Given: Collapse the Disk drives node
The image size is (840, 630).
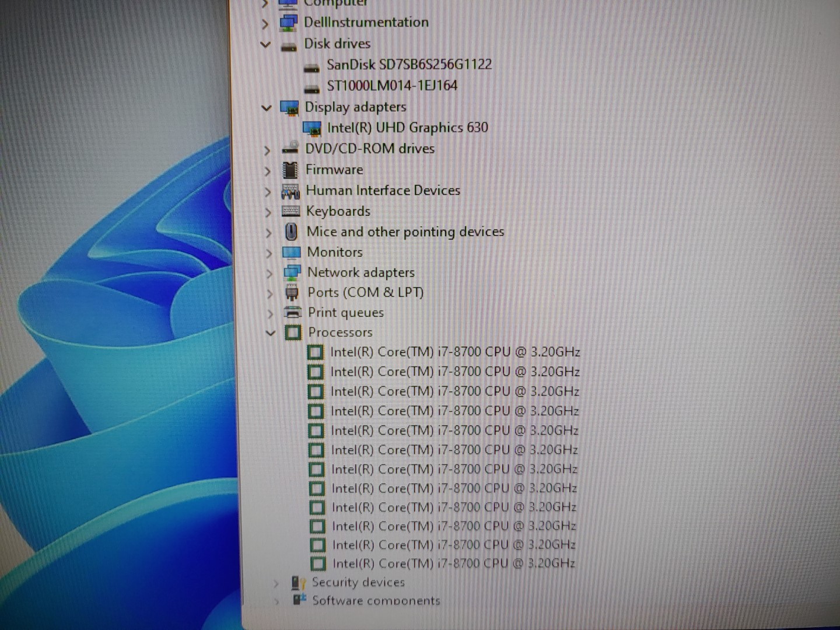Looking at the screenshot, I should [265, 44].
